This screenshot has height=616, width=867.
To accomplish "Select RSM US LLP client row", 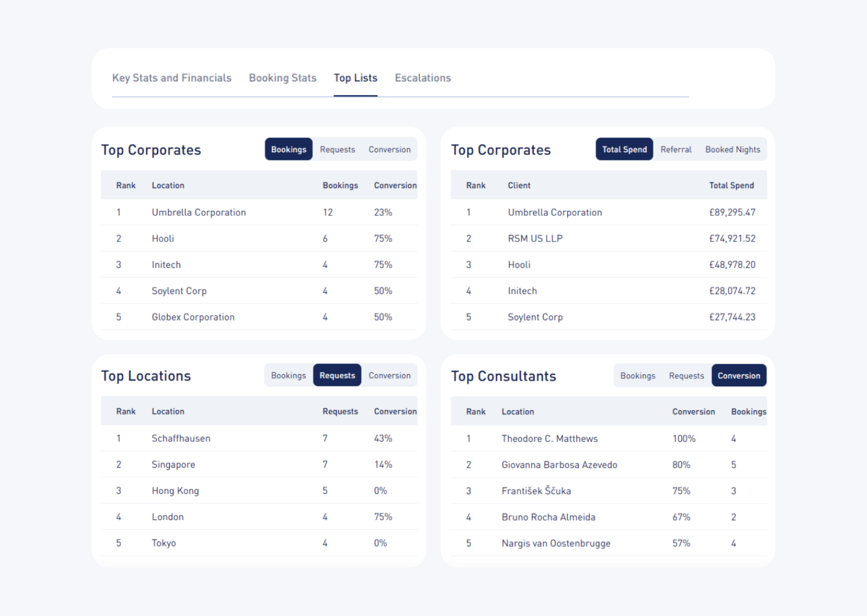I will (535, 238).
